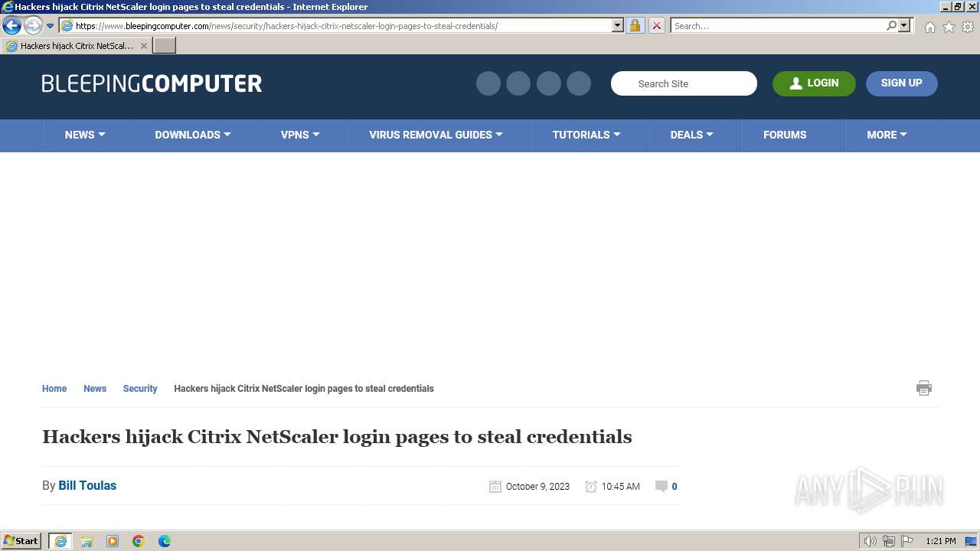Click the comments bubble icon
Viewport: 980px width, 551px height.
[661, 487]
